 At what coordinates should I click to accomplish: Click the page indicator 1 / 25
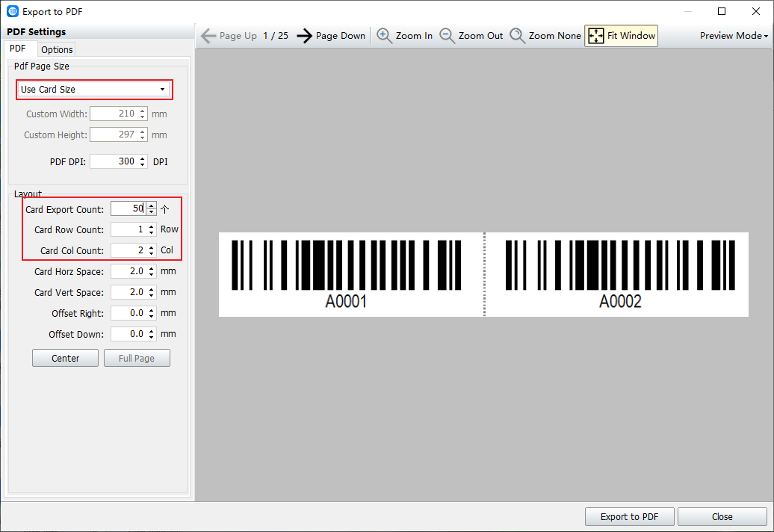[x=276, y=36]
